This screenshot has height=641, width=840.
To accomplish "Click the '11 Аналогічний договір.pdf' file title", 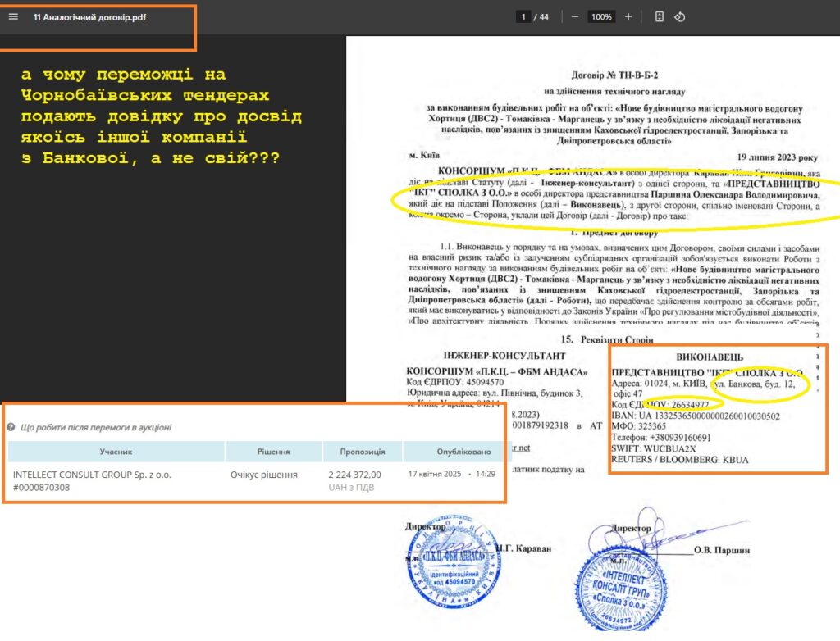I will (89, 16).
